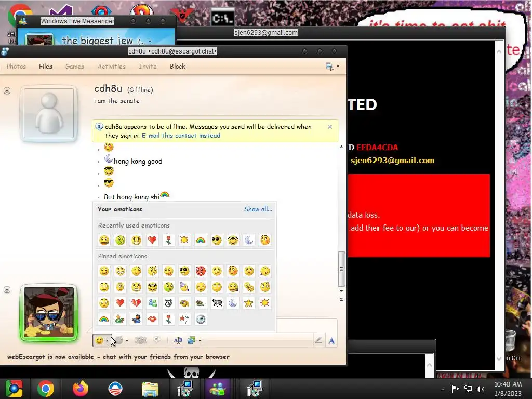Choose the cat face emoticon
This screenshot has height=399, width=532.
click(x=168, y=303)
